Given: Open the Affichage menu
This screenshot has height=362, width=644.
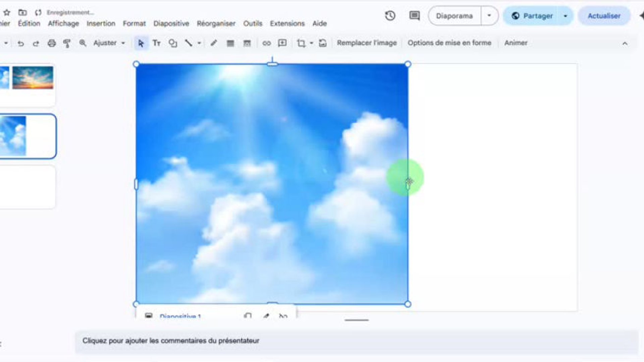Looking at the screenshot, I should click(63, 23).
